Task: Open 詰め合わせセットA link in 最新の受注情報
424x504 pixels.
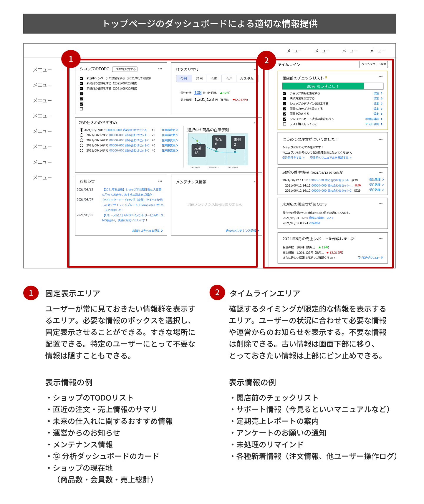Action: pyautogui.click(x=329, y=180)
